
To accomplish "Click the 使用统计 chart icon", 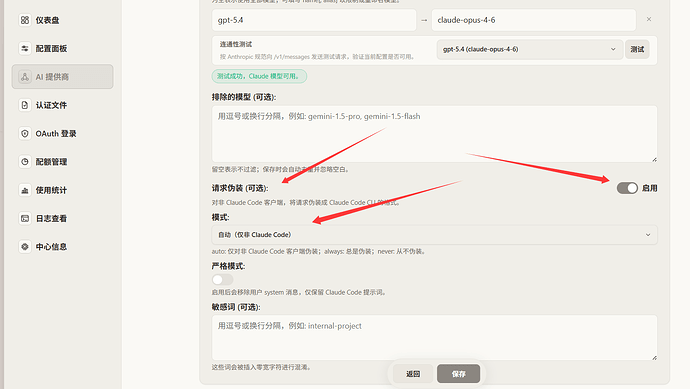I will 25,190.
